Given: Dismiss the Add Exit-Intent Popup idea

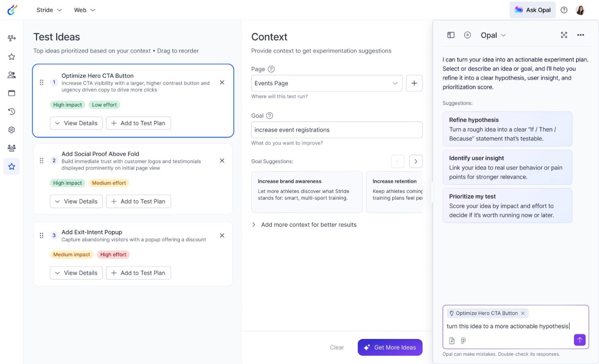Looking at the screenshot, I should 222,235.
